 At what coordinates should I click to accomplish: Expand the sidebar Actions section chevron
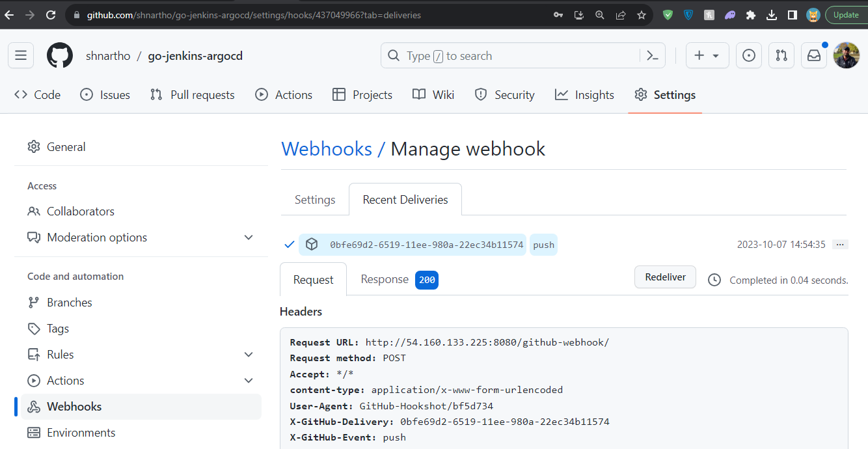coord(249,381)
